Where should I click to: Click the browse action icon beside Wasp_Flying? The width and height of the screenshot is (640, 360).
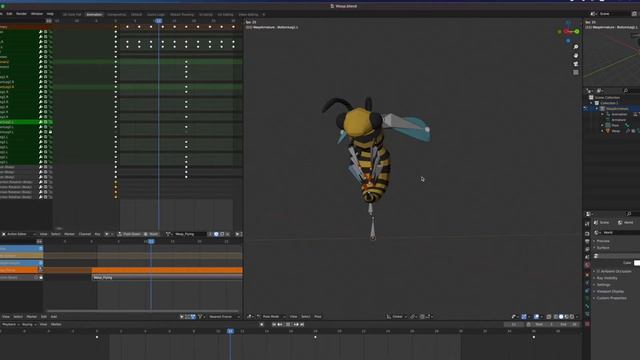point(168,234)
